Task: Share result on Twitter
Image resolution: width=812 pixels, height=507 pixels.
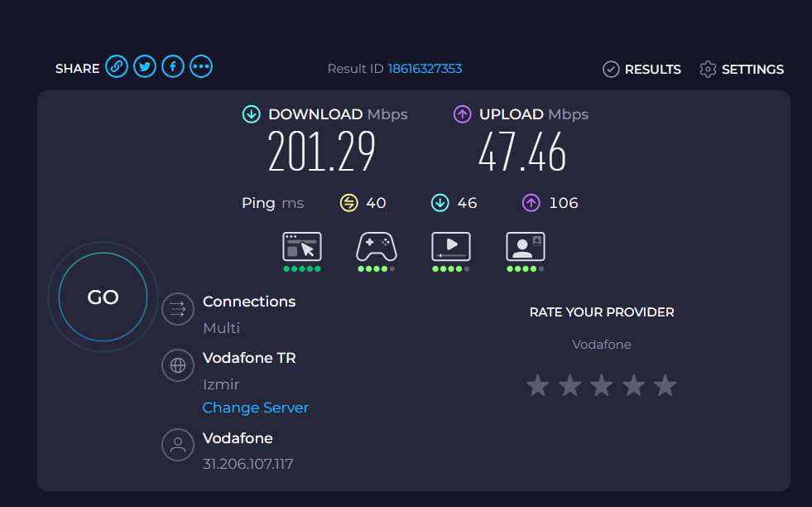Action: click(145, 67)
